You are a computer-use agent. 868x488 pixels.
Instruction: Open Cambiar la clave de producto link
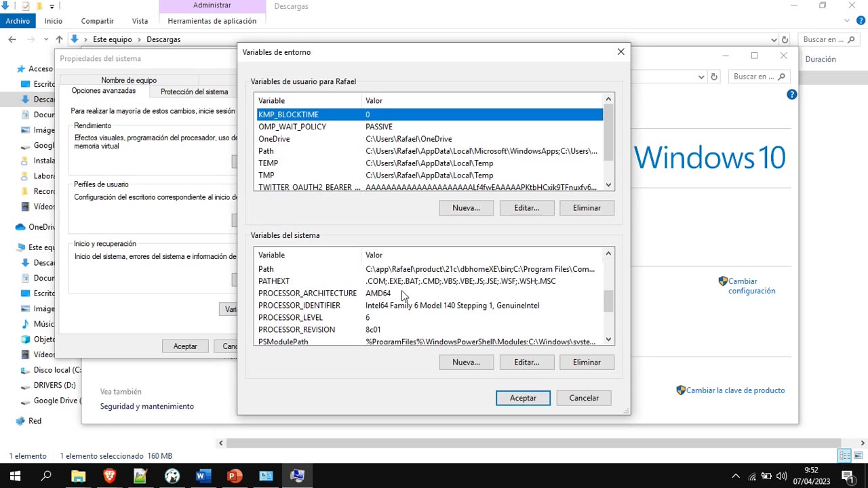click(735, 390)
